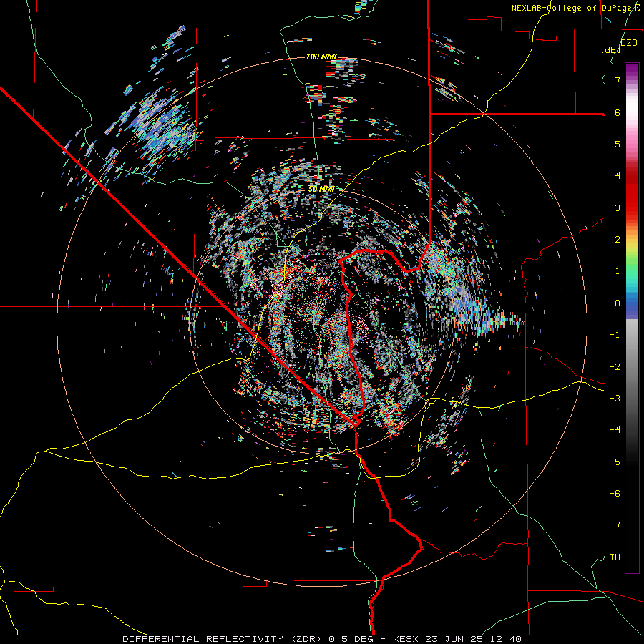Click the -4 value on the scale
This screenshot has height=644, width=644.
(615, 430)
